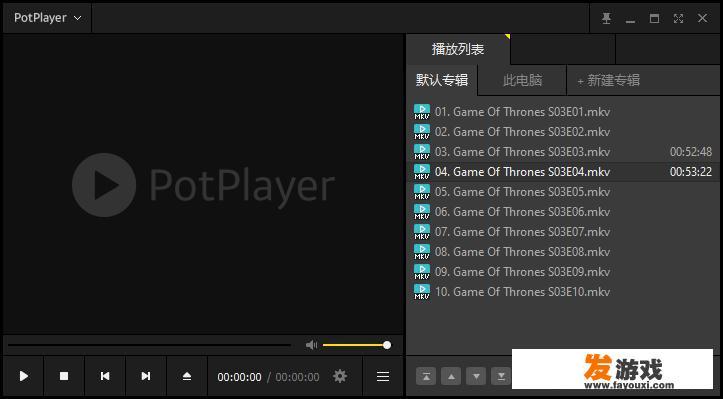Image resolution: width=723 pixels, height=399 pixels.
Task: Open the PotPlayer main menu dropdown
Action: point(47,18)
